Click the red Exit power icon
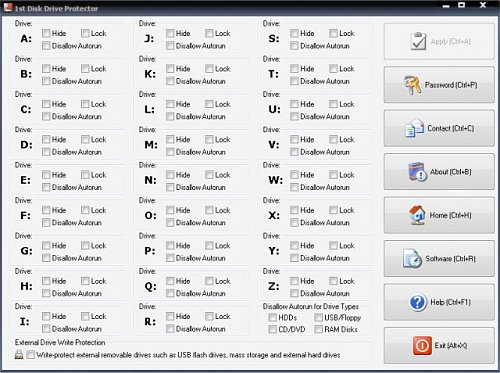The height and width of the screenshot is (373, 500). click(422, 346)
